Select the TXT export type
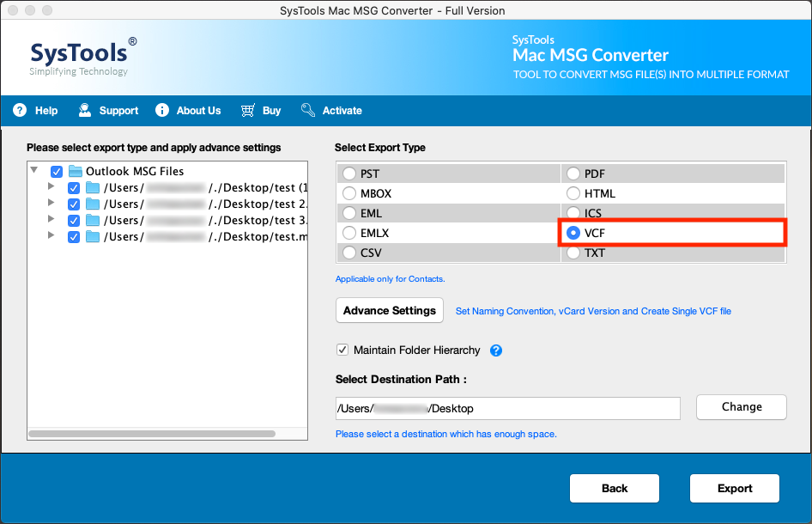 pos(573,253)
